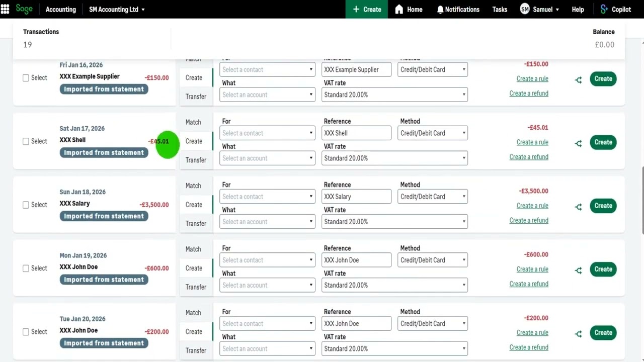Image resolution: width=644 pixels, height=362 pixels.
Task: Open contact dropdown for XXX Salary
Action: coord(267,196)
